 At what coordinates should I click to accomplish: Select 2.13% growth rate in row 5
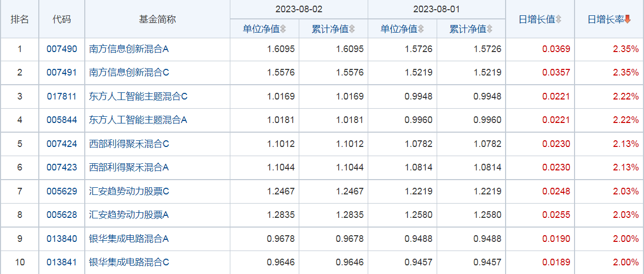point(626,144)
